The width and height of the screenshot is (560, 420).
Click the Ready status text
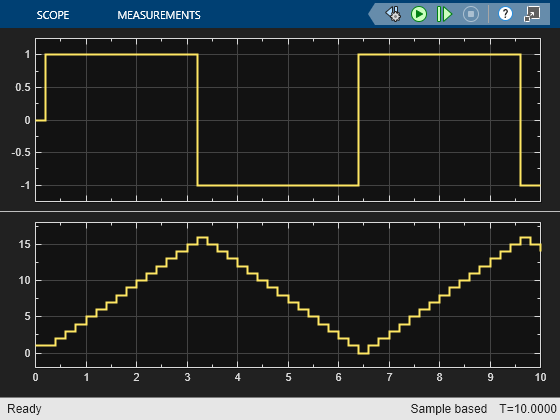coord(24,409)
